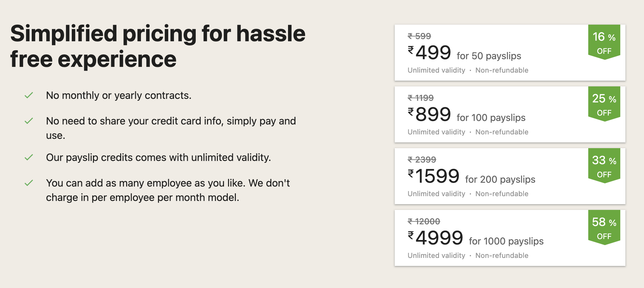Select the ₹499 for 50 payslips plan
The height and width of the screenshot is (288, 644).
[510, 52]
